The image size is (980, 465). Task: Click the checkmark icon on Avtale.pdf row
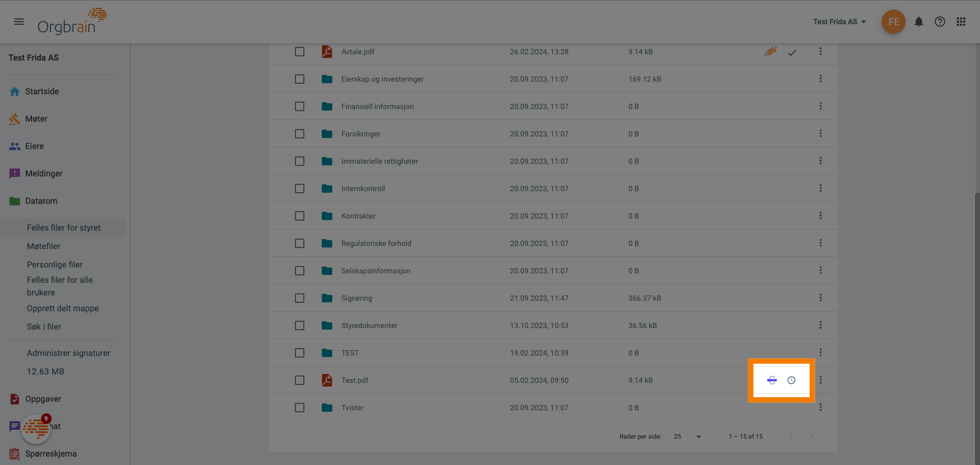(792, 52)
